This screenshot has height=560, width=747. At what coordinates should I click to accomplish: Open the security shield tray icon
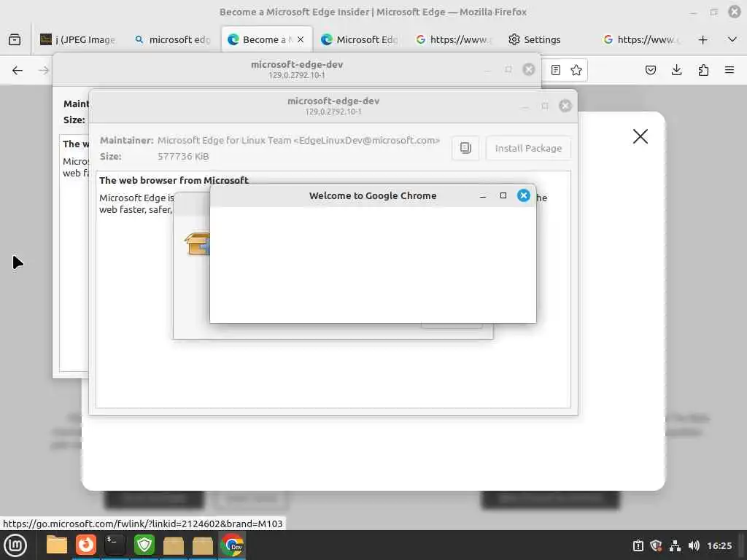pyautogui.click(x=656, y=545)
